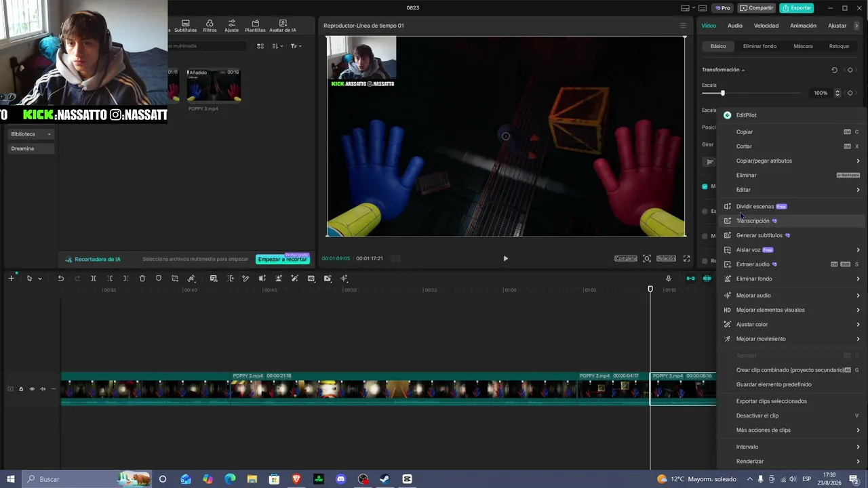Click the player fullscreen icon

[686, 258]
